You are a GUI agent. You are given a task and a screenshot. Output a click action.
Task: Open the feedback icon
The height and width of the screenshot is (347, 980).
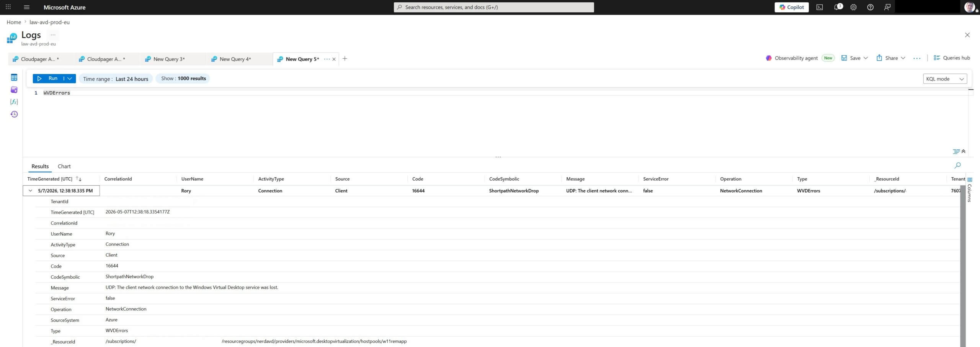pos(887,7)
